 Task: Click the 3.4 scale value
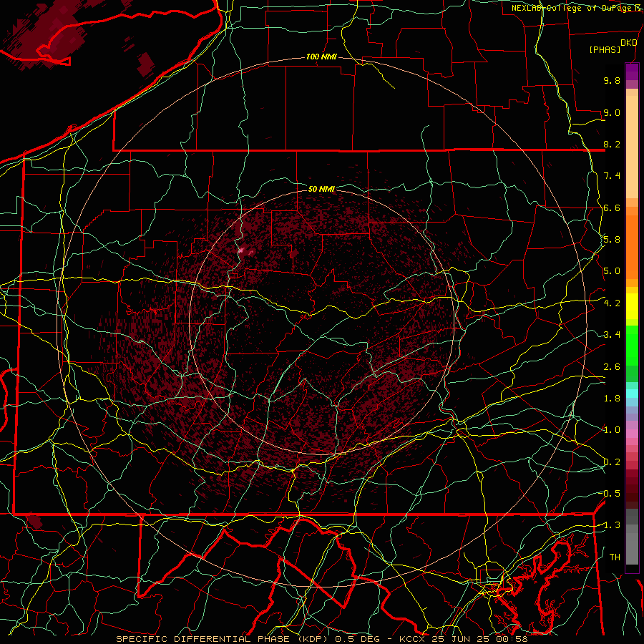click(612, 335)
